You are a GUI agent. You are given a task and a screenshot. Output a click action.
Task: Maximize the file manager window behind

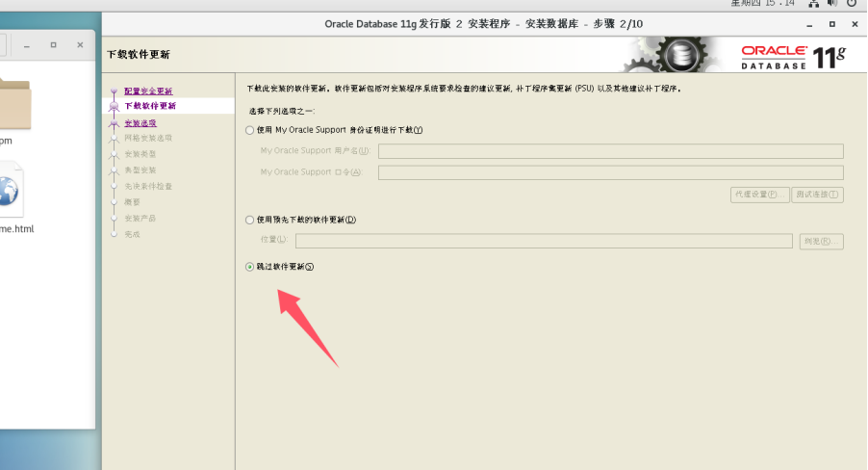coord(53,45)
